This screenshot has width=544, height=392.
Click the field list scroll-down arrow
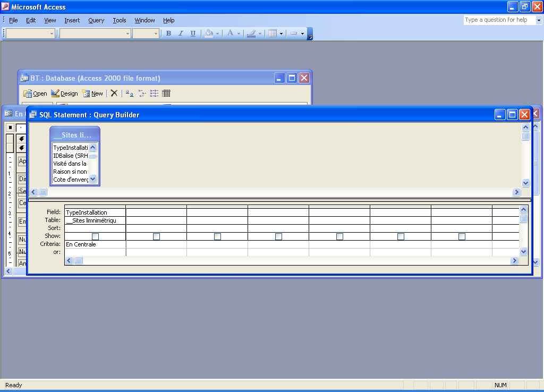[x=92, y=179]
